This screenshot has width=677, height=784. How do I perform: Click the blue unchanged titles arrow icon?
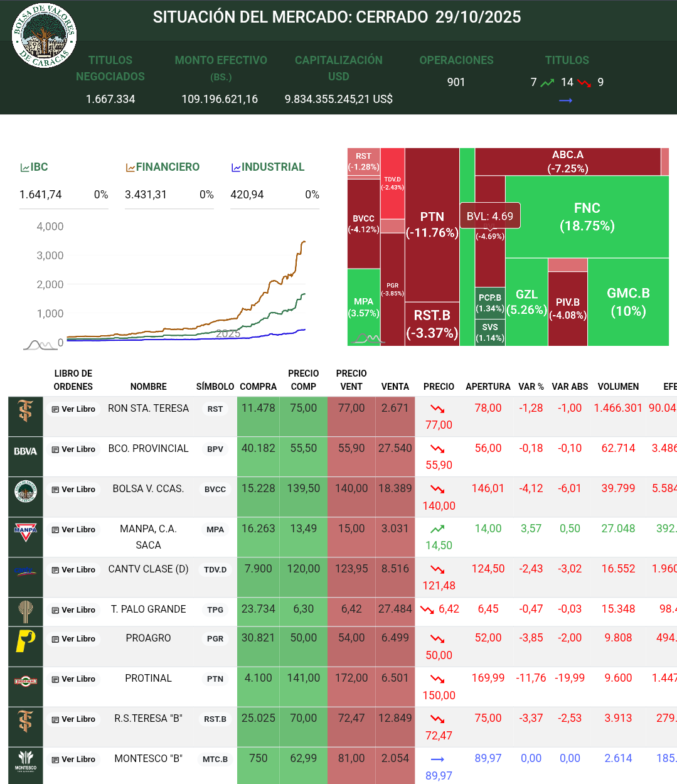pyautogui.click(x=566, y=100)
